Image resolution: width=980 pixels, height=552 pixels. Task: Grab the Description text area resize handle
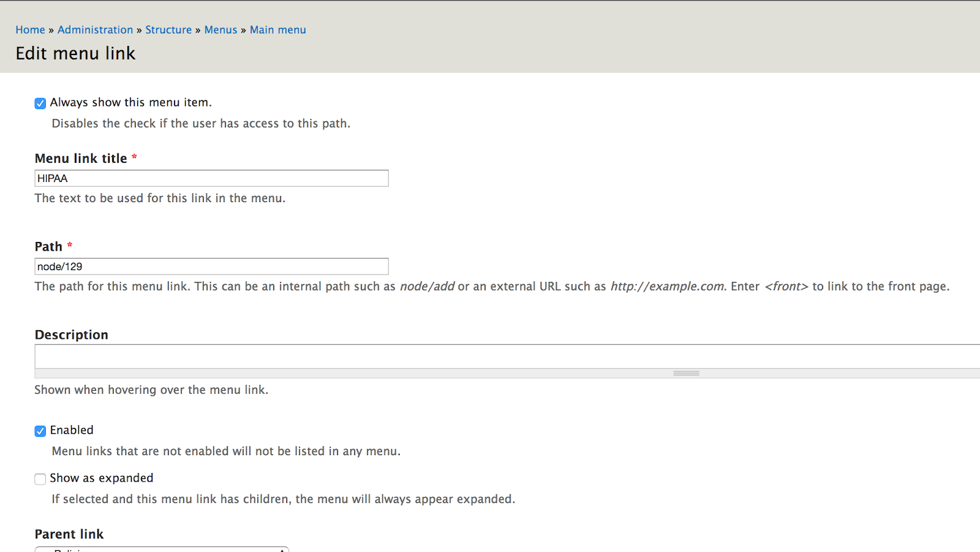click(x=686, y=373)
